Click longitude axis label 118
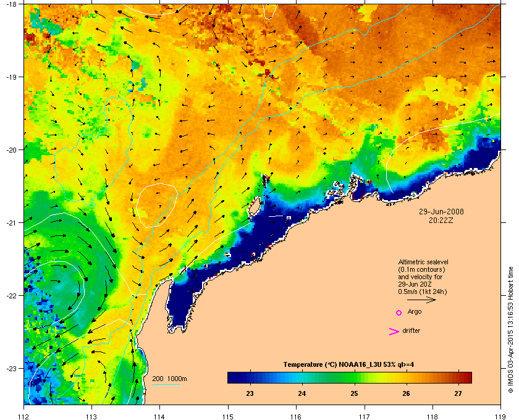This screenshot has width=519, height=420. 432,416
